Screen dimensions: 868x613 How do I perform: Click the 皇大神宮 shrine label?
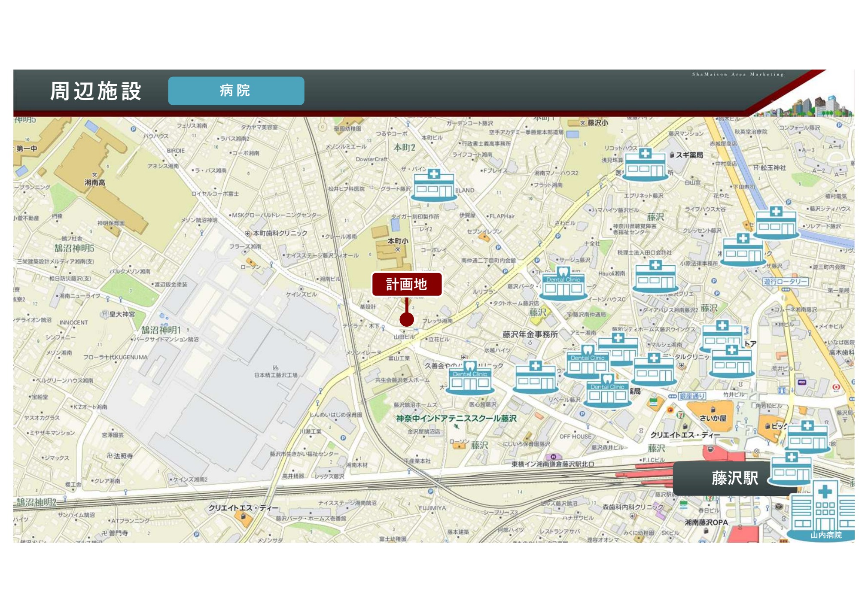tap(122, 314)
